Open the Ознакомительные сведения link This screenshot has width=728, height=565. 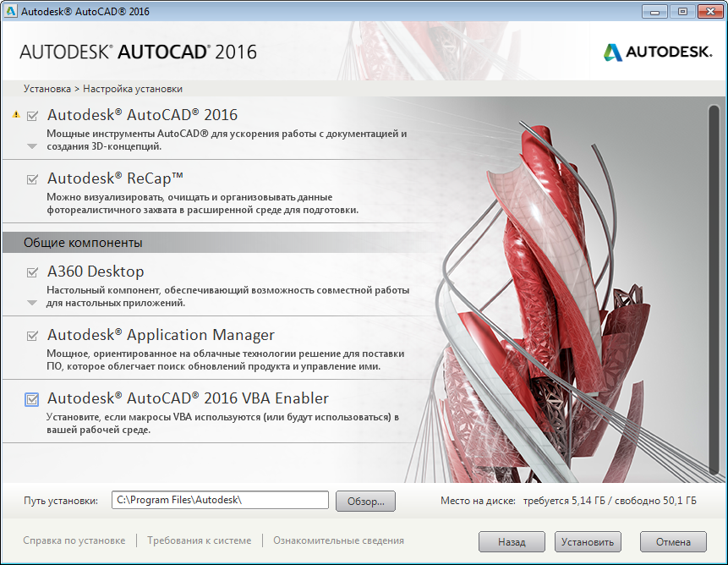[338, 540]
